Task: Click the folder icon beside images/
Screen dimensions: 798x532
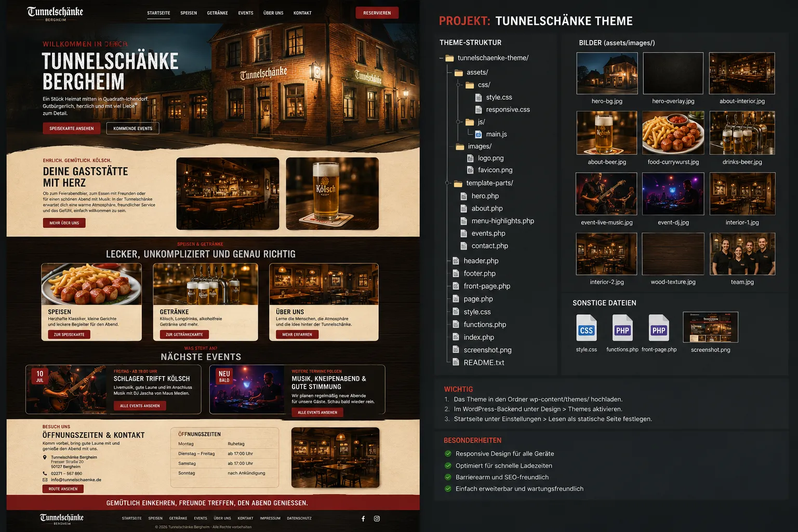Action: point(460,147)
